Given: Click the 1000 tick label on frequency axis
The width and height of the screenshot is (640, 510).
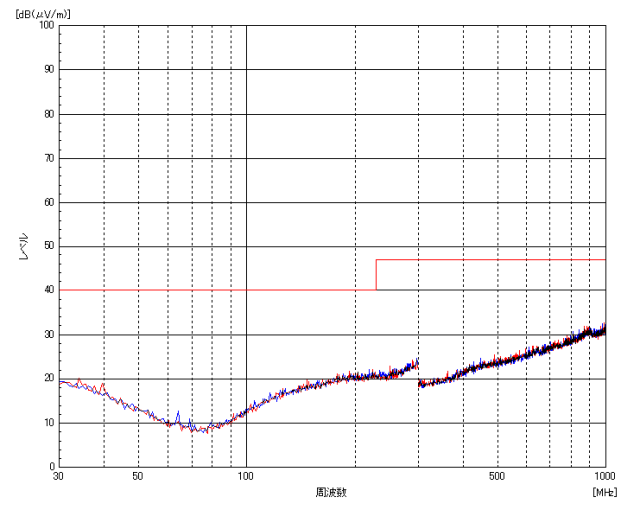Looking at the screenshot, I should point(604,477).
